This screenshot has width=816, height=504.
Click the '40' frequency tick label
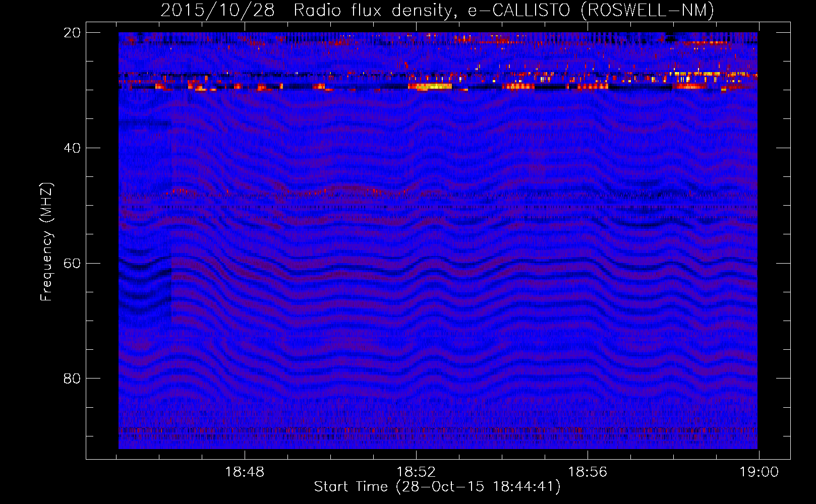[72, 148]
